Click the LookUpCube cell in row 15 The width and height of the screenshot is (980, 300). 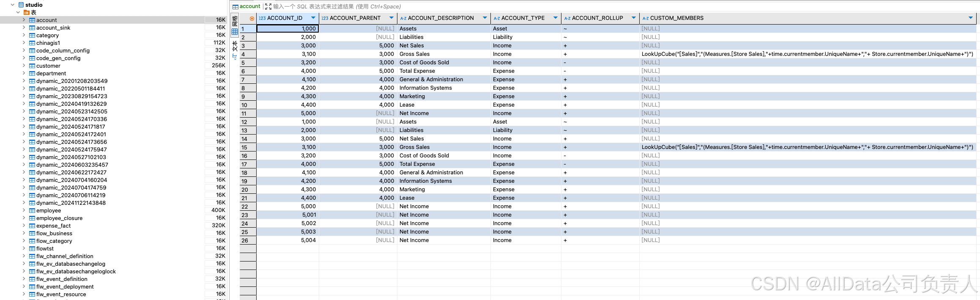(x=808, y=147)
